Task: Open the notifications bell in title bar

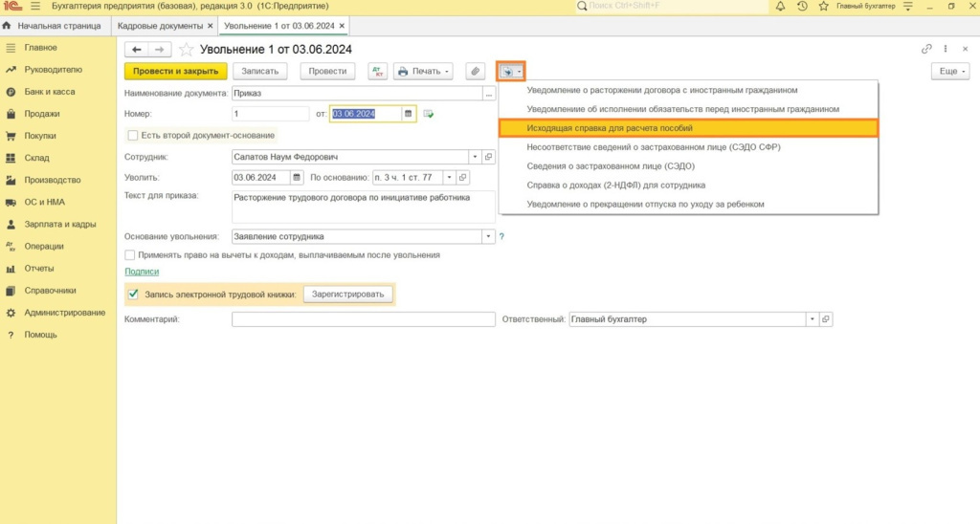Action: coord(780,7)
